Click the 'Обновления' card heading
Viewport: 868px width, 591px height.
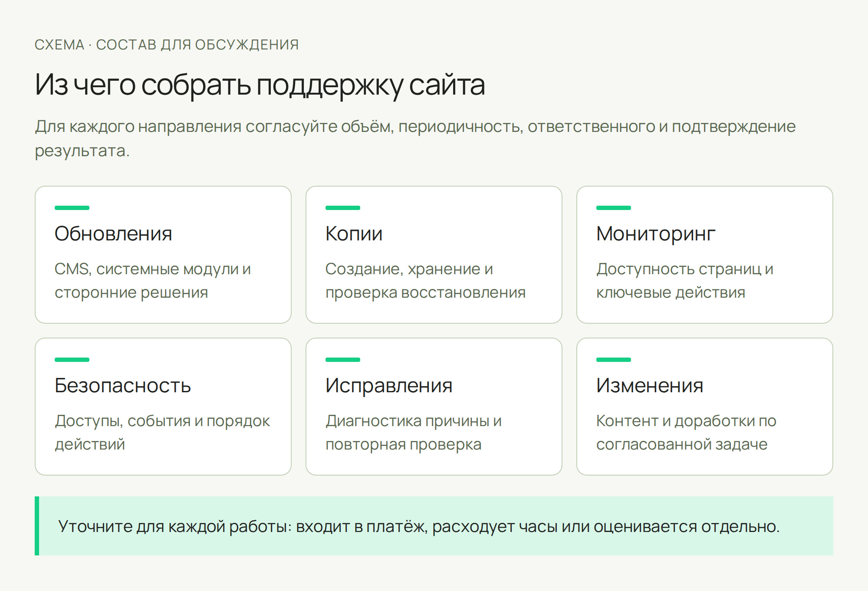113,234
